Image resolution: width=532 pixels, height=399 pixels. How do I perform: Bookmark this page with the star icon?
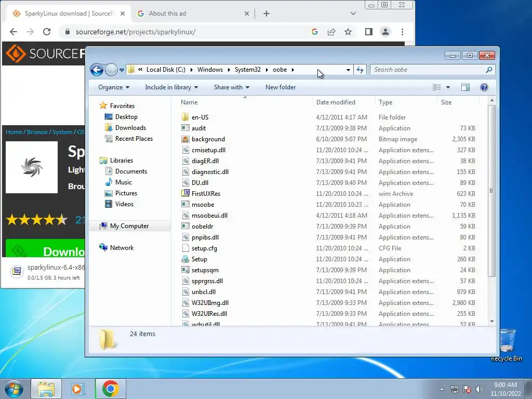click(348, 32)
